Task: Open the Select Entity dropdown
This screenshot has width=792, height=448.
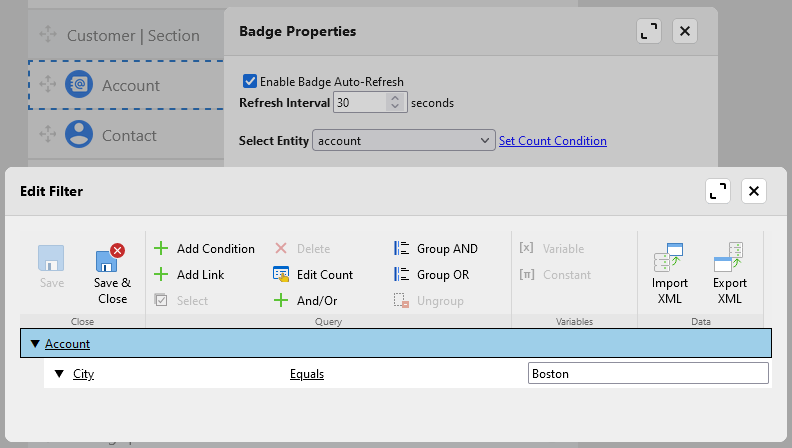Action: [404, 141]
